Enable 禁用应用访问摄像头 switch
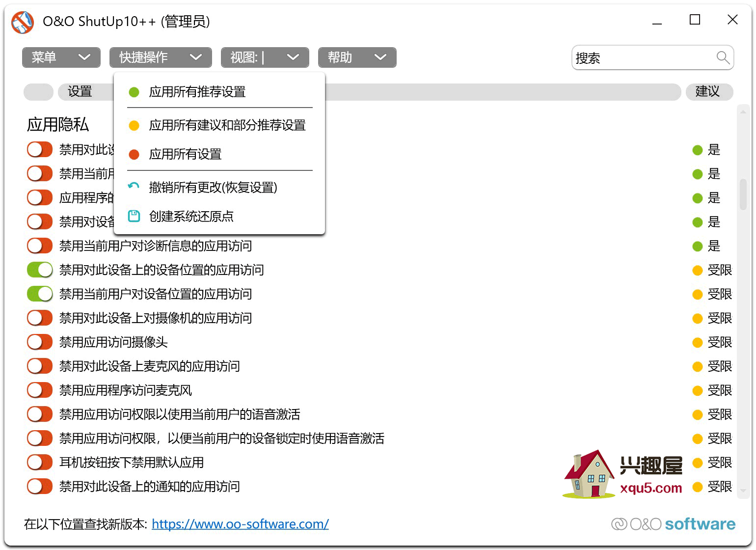This screenshot has height=550, width=756. click(40, 342)
